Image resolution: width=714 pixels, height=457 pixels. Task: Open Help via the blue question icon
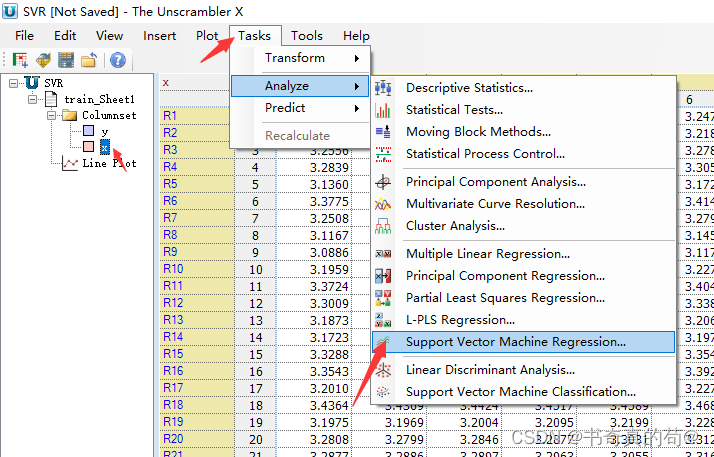(118, 60)
